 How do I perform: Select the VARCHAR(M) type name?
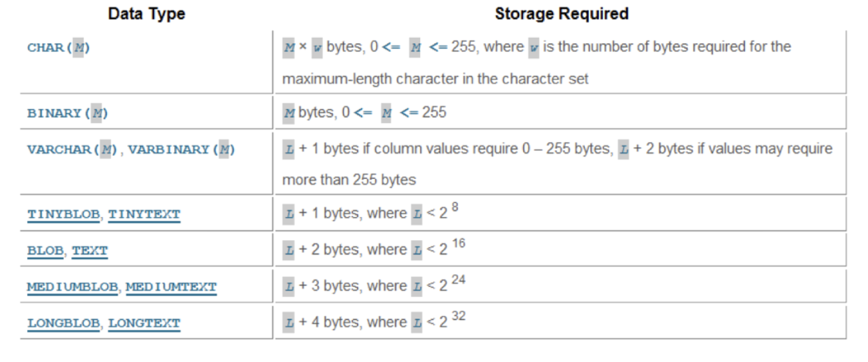(72, 149)
